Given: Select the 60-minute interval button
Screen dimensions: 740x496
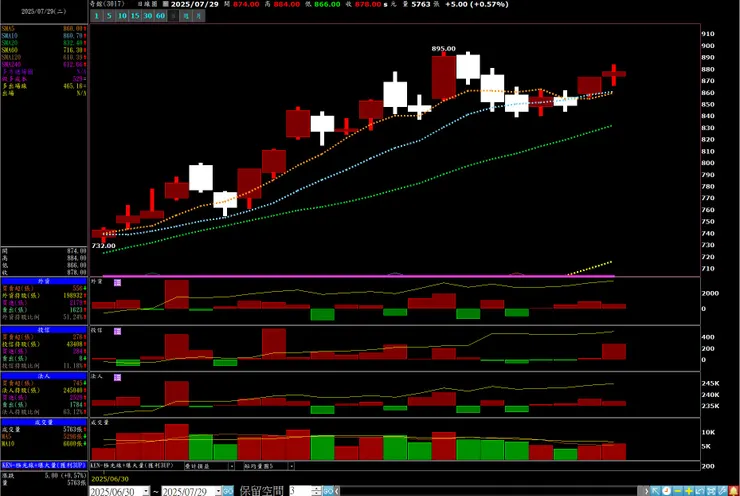Looking at the screenshot, I should tap(160, 16).
